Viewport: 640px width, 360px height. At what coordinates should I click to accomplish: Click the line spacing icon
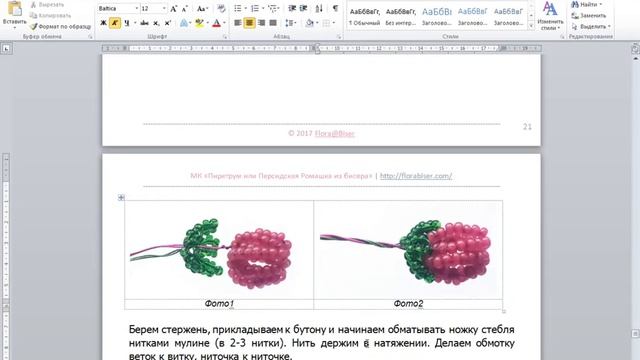pos(289,23)
